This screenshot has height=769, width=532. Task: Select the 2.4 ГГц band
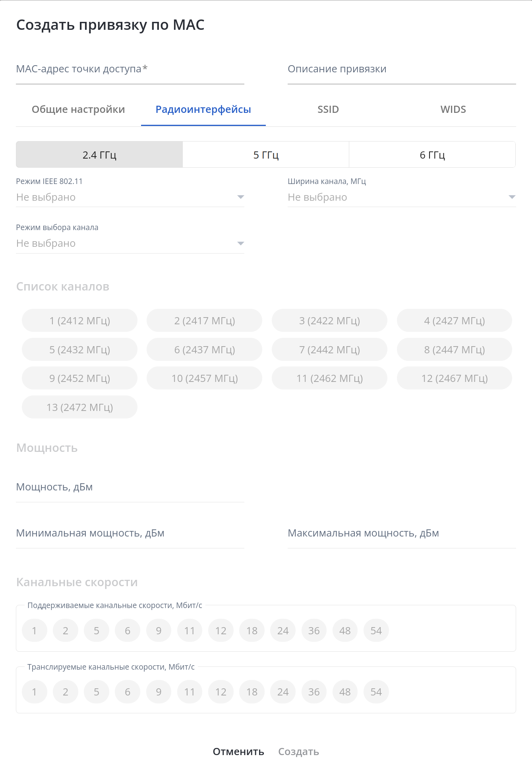(x=99, y=155)
